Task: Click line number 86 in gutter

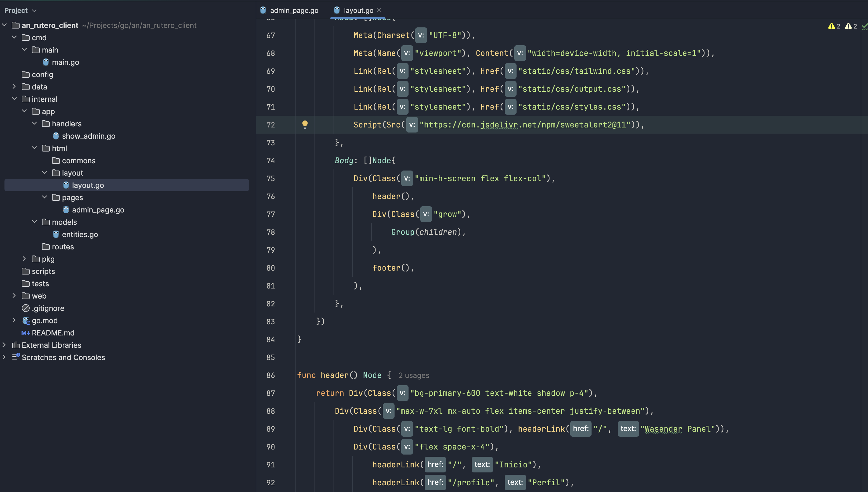Action: [x=271, y=375]
